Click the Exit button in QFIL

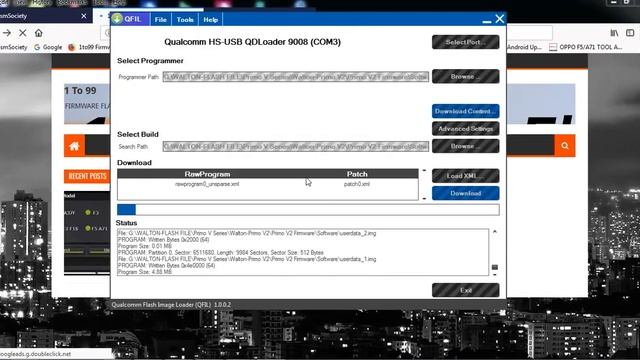[465, 290]
